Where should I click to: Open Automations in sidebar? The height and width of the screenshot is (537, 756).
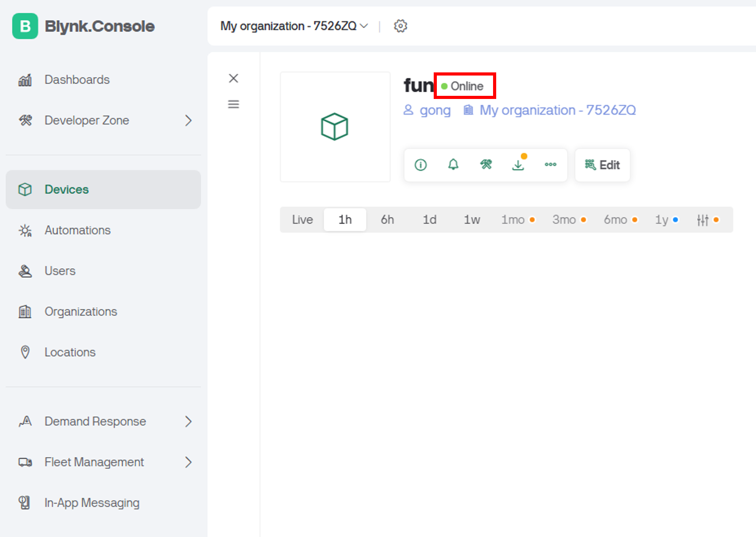(x=104, y=230)
